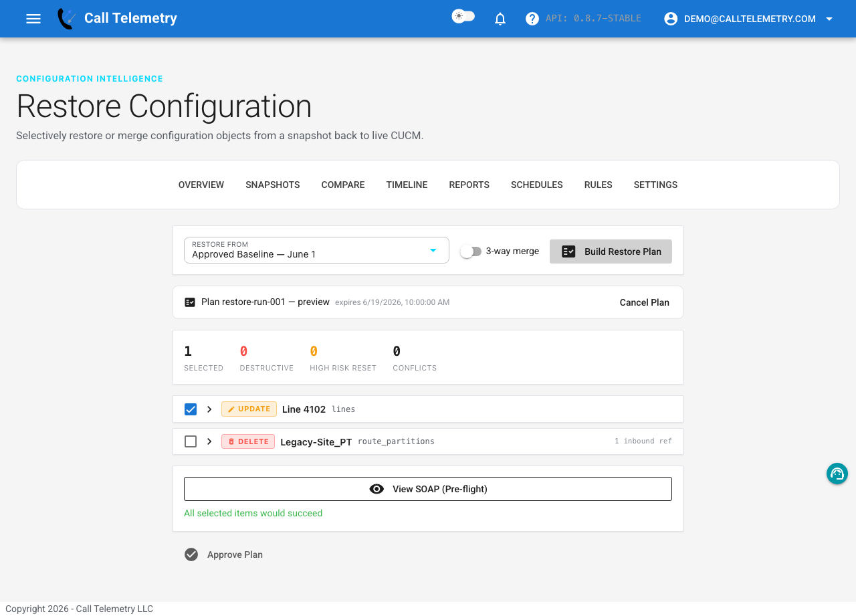Click the floating support headset icon
The height and width of the screenshot is (616, 856).
click(837, 474)
